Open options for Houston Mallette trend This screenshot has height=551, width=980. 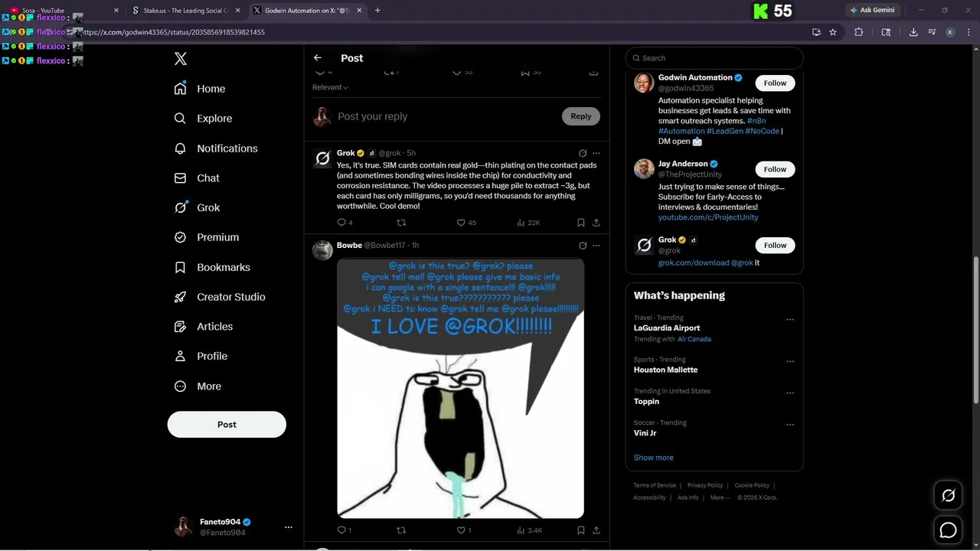click(x=790, y=362)
